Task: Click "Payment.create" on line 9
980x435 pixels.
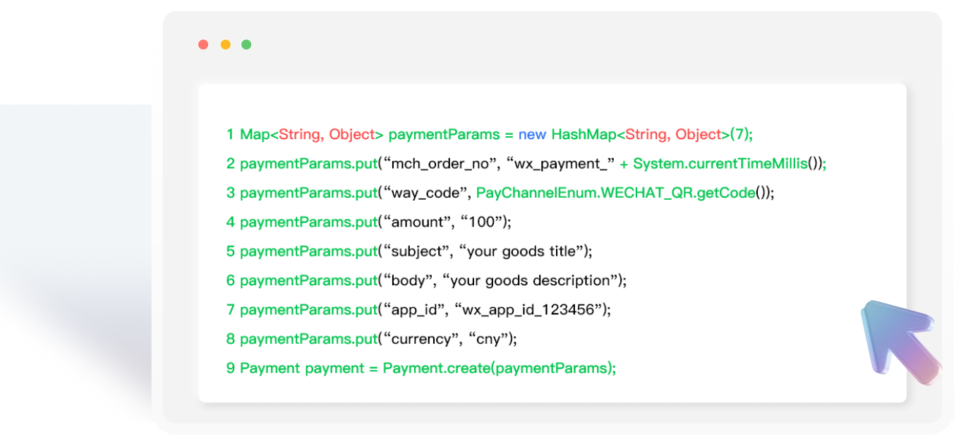Action: point(426,368)
